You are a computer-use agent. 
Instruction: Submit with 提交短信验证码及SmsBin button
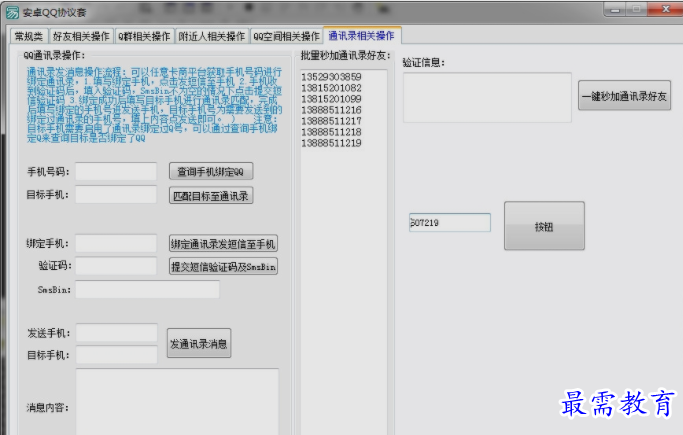coord(223,266)
